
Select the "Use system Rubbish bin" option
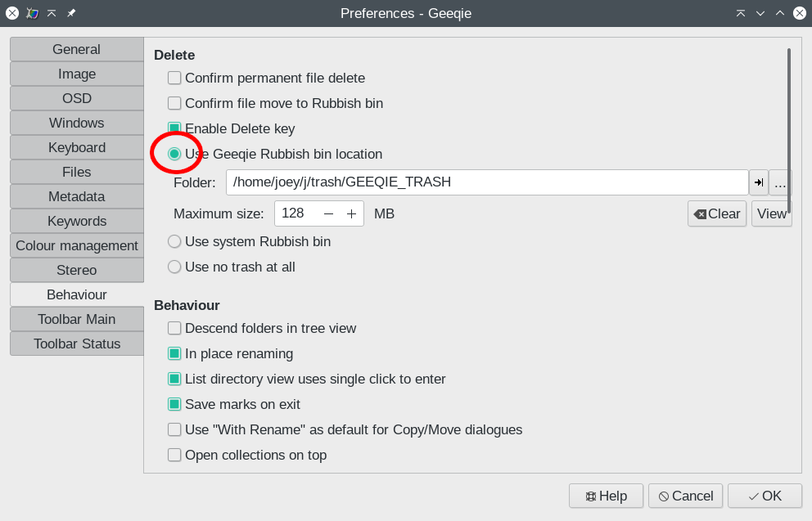pyautogui.click(x=174, y=241)
